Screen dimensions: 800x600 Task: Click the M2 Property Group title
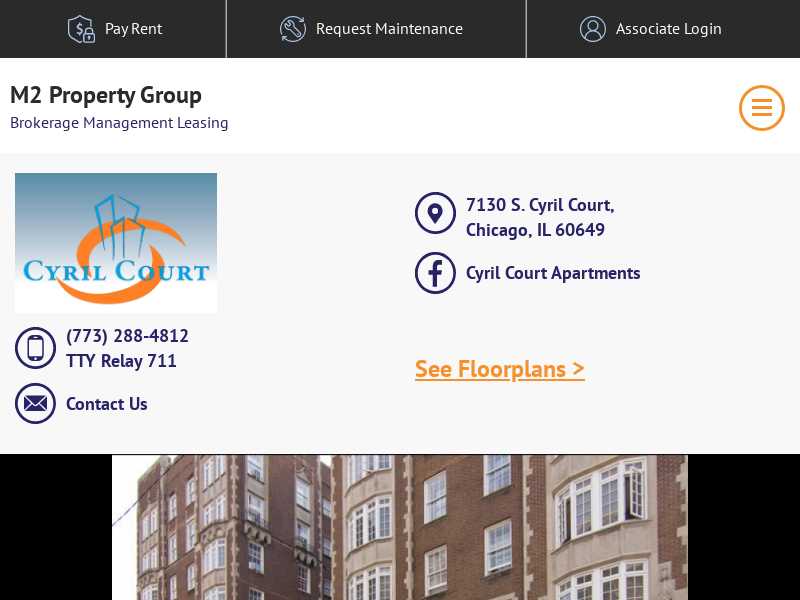pos(106,95)
